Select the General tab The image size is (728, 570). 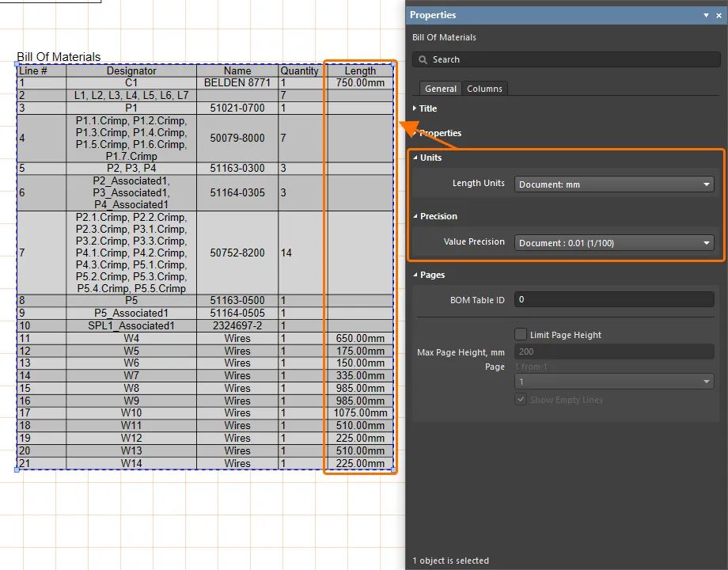point(440,89)
